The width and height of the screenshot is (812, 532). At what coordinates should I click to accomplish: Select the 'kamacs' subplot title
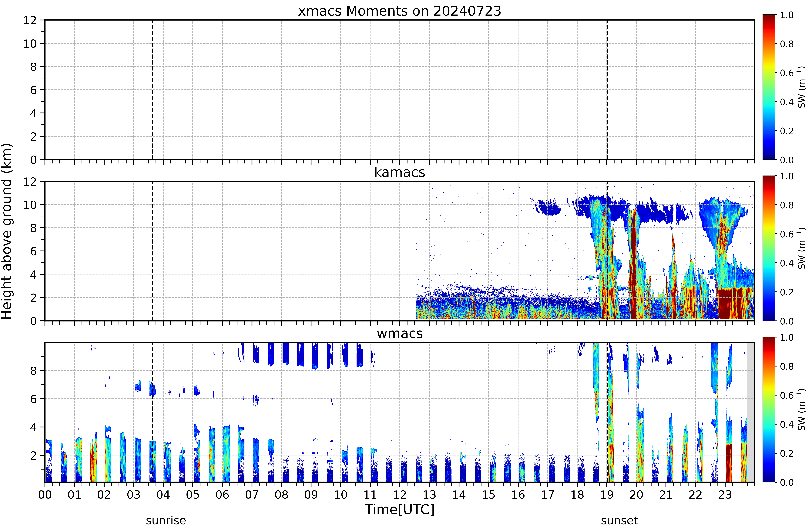point(400,172)
